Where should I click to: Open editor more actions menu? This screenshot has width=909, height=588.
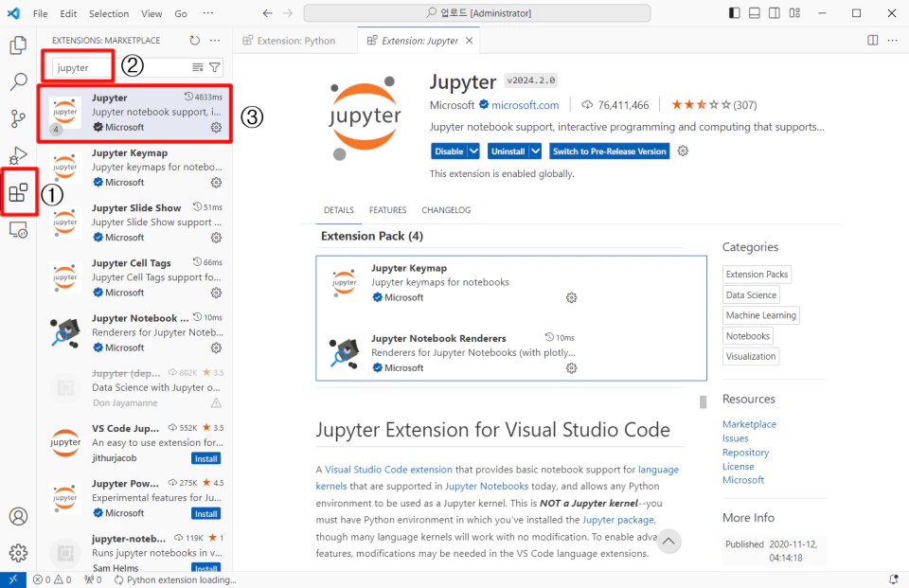point(892,40)
